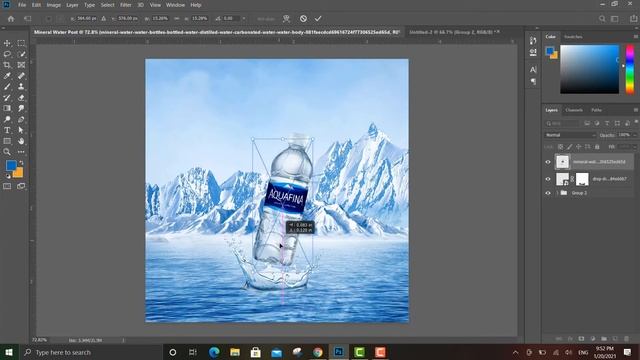Toggle Quick Mask mode
The image size is (640, 360).
point(7,186)
